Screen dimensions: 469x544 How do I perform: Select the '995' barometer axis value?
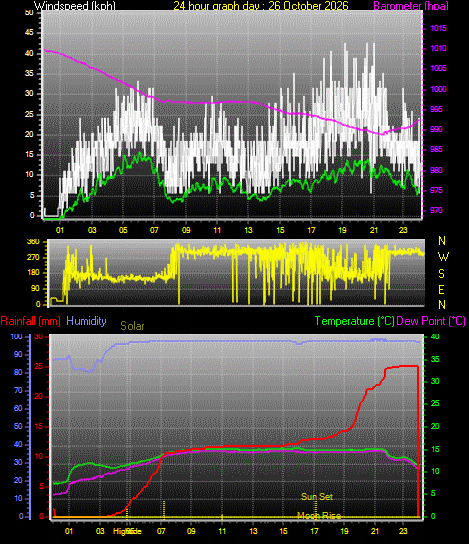tap(436, 109)
